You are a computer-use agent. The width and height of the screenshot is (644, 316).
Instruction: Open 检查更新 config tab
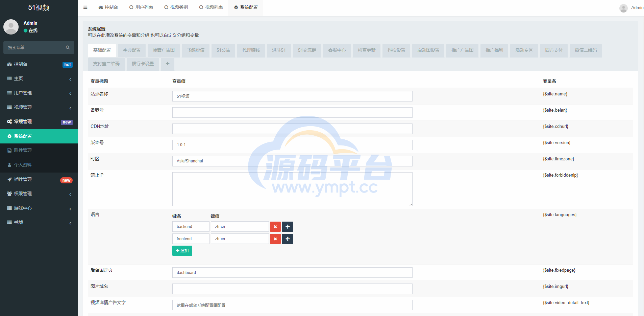tap(367, 50)
